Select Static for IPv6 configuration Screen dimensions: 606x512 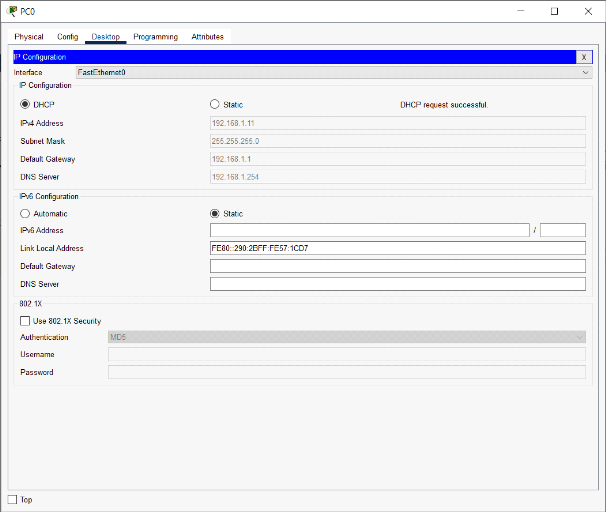tap(214, 213)
